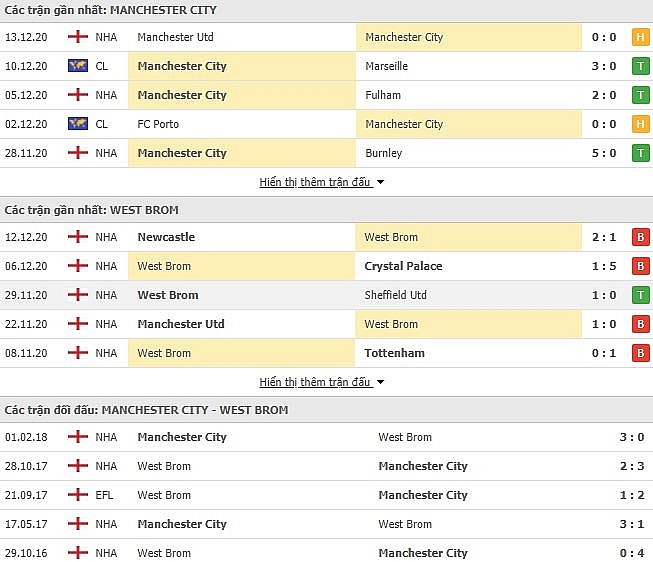The image size is (653, 562).
Task: Click the yellow H badge for Manchester Utd draw
Action: [x=640, y=37]
